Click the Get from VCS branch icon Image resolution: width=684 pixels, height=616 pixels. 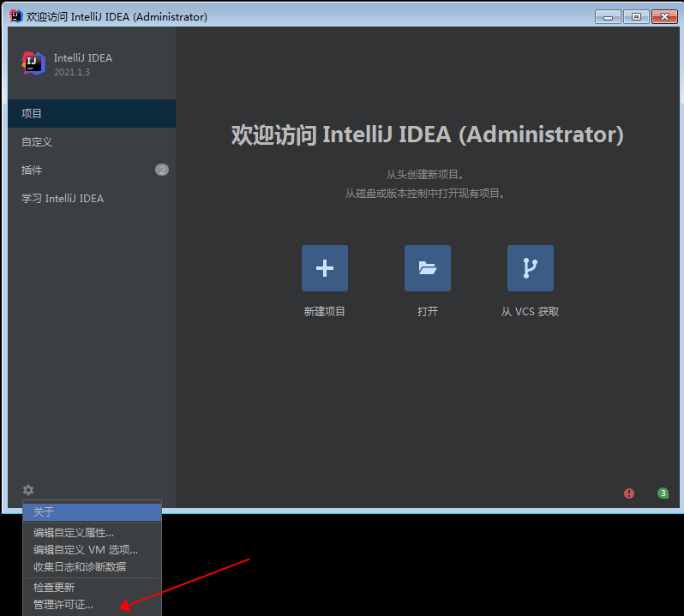tap(530, 268)
